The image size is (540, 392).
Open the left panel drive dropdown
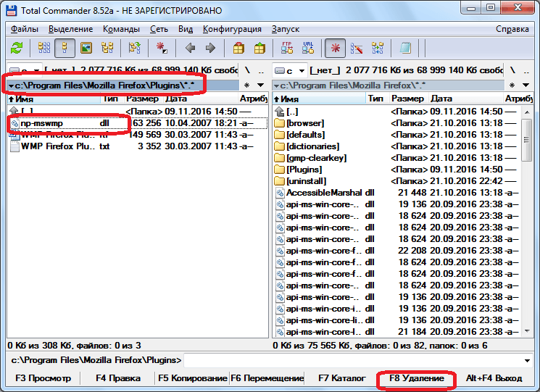click(x=22, y=70)
